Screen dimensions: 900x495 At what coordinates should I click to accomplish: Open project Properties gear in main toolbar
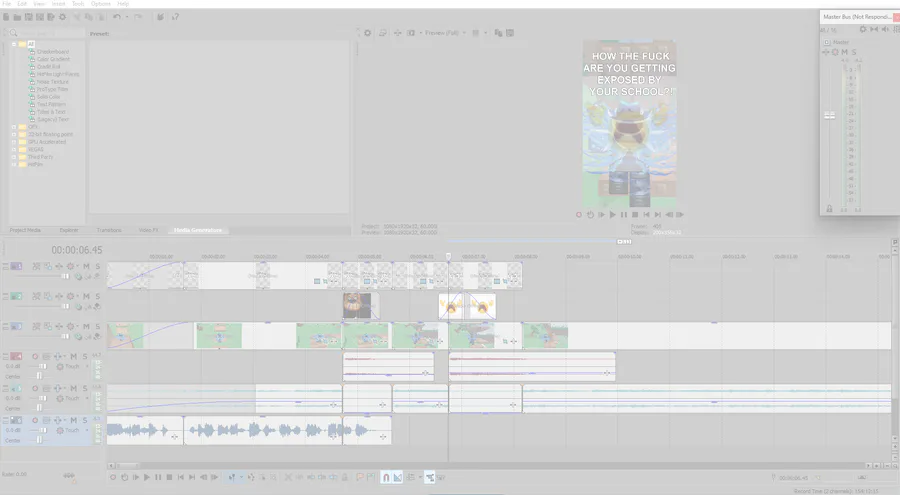coord(63,17)
